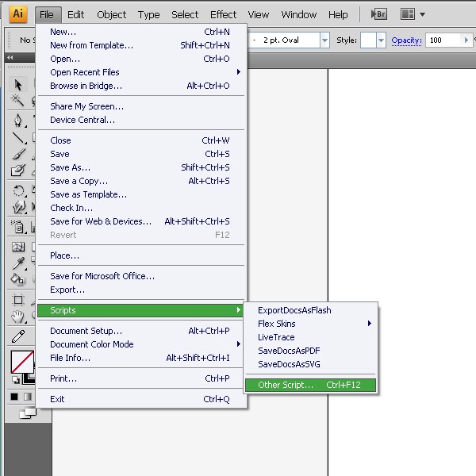The height and width of the screenshot is (476, 476).
Task: Click the Opacity link label
Action: [406, 40]
